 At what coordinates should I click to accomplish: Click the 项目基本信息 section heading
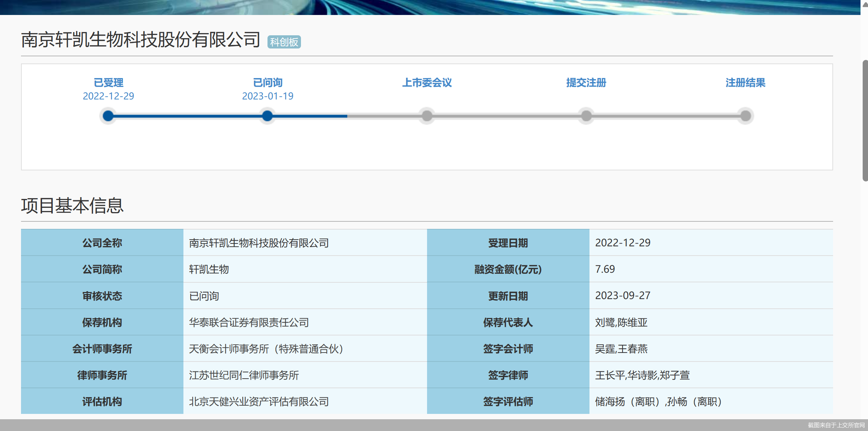[x=72, y=206]
